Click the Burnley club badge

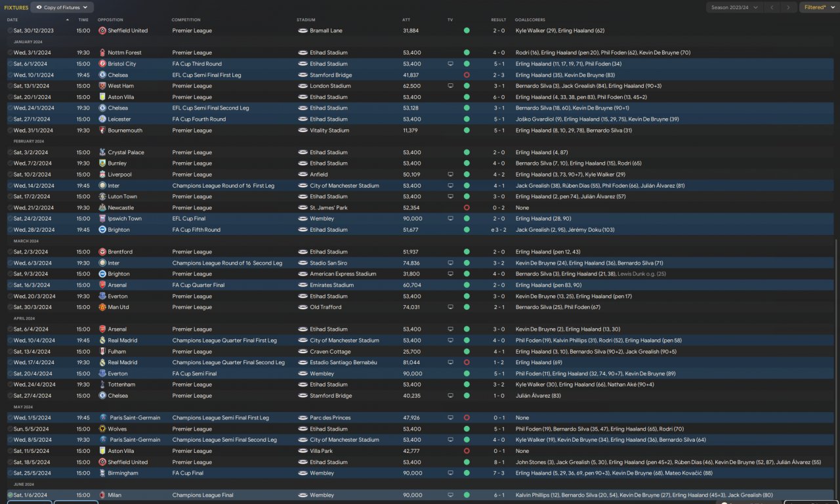(x=102, y=163)
